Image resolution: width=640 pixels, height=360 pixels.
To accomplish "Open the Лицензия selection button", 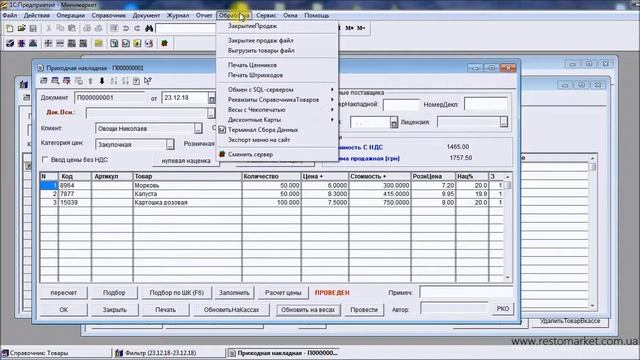I will tap(504, 122).
